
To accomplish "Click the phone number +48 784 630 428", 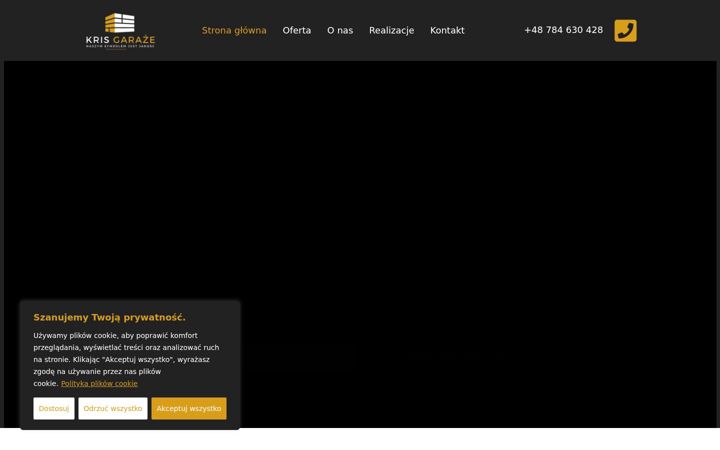I will point(563,30).
